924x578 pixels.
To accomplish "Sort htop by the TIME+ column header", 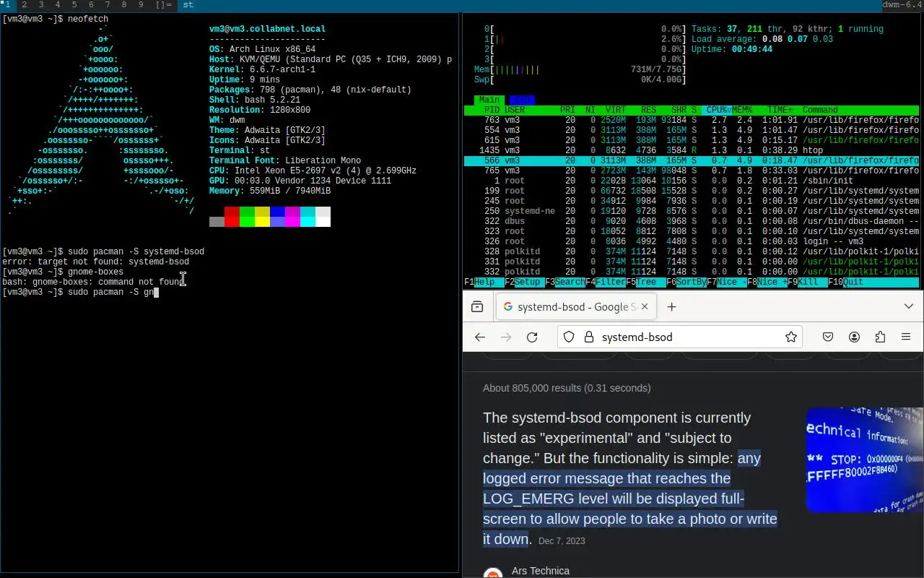I will (780, 110).
